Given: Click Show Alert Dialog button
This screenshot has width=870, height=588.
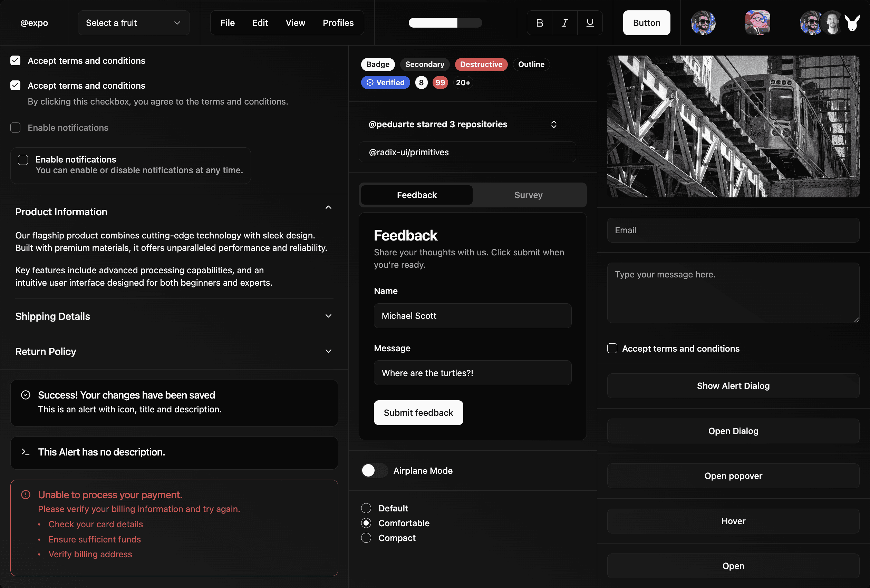Looking at the screenshot, I should point(733,386).
